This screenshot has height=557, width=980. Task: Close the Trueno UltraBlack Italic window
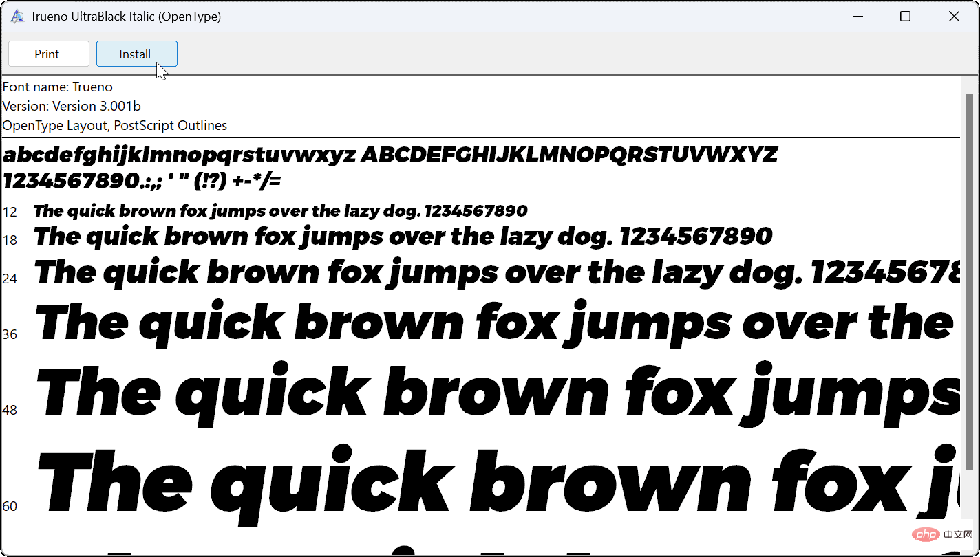953,17
